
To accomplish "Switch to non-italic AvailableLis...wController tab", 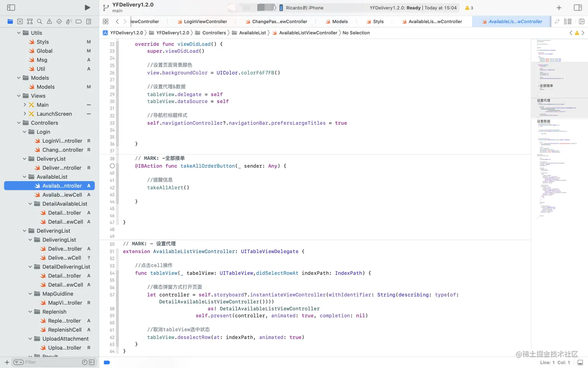I will 432,21.
